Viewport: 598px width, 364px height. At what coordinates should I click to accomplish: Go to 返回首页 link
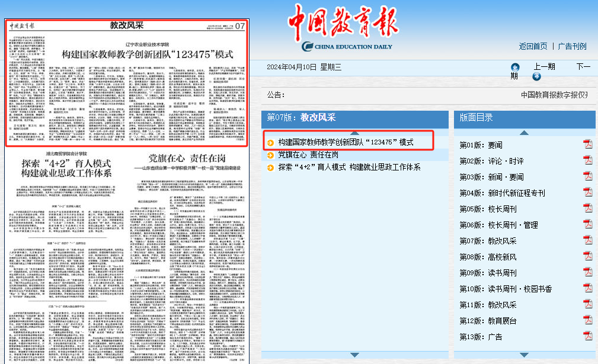tap(533, 46)
